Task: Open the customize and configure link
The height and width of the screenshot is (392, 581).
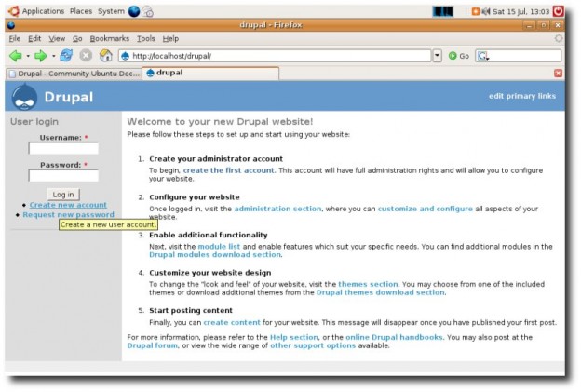Action: point(425,209)
